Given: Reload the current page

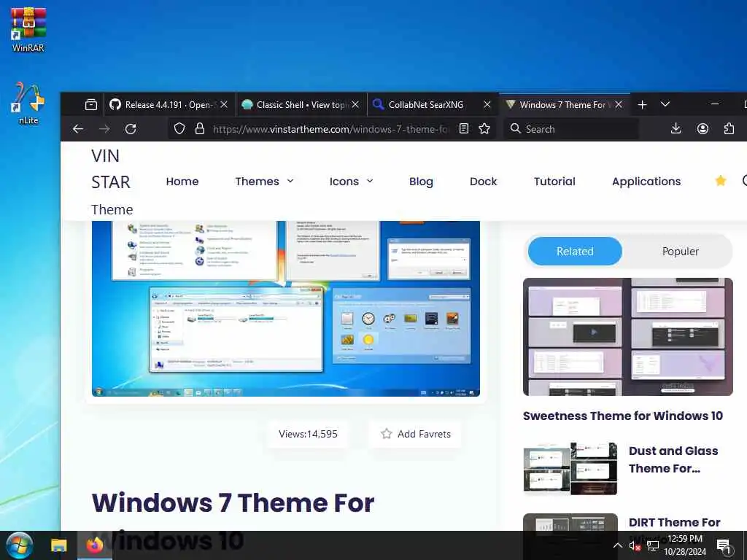Looking at the screenshot, I should (131, 129).
